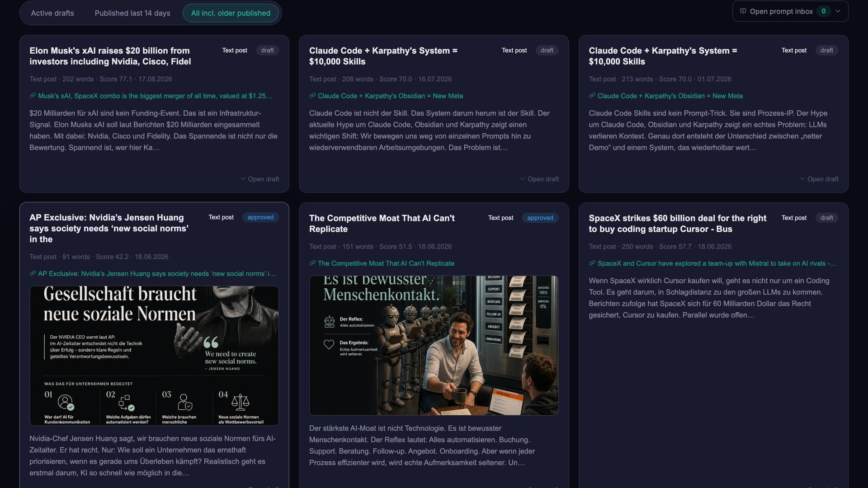The height and width of the screenshot is (488, 868).
Task: Select the Published last 14 days tab
Action: click(x=132, y=13)
